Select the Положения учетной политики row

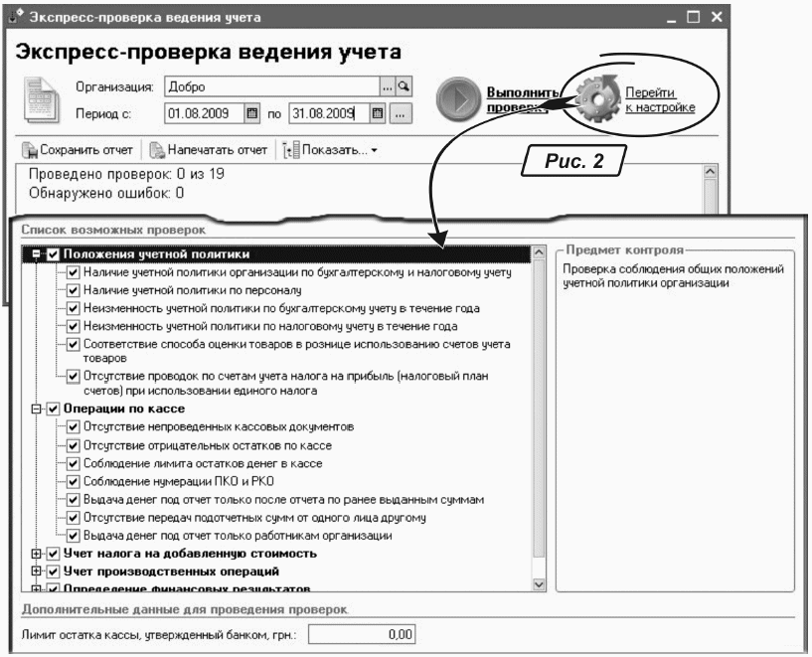[x=156, y=254]
